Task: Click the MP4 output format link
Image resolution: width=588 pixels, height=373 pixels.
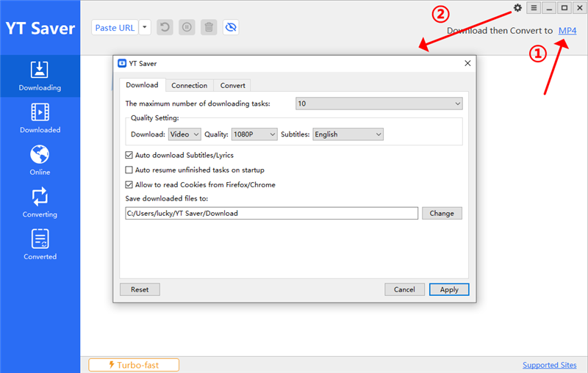Action: click(567, 31)
